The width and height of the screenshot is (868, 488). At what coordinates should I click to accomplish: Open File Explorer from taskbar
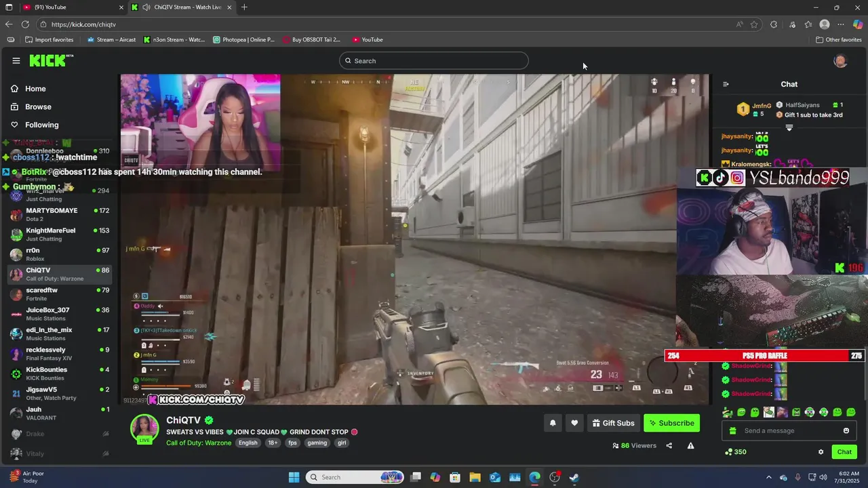tap(475, 477)
